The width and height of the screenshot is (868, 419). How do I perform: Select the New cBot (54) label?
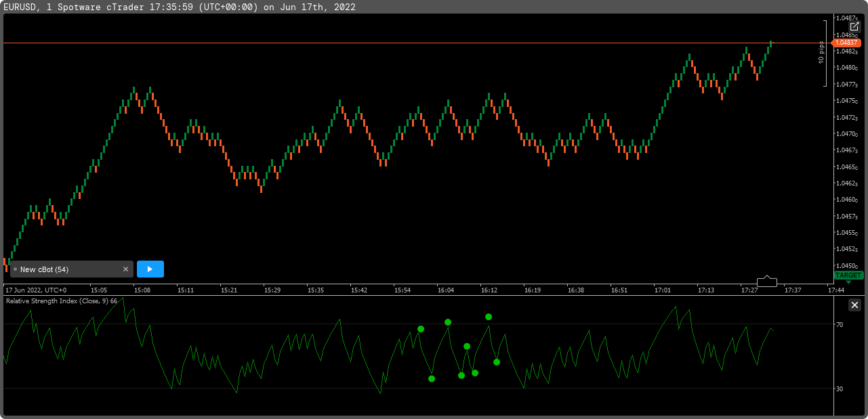(44, 269)
